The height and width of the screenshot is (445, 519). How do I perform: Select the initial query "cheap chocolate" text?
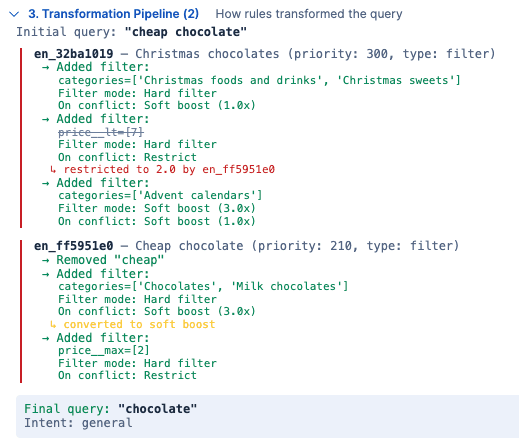185,32
